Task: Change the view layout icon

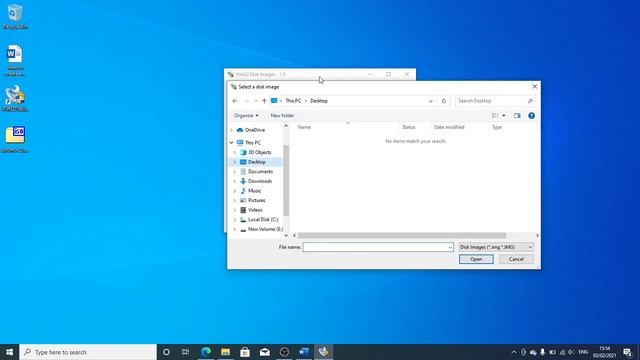Action: 495,116
